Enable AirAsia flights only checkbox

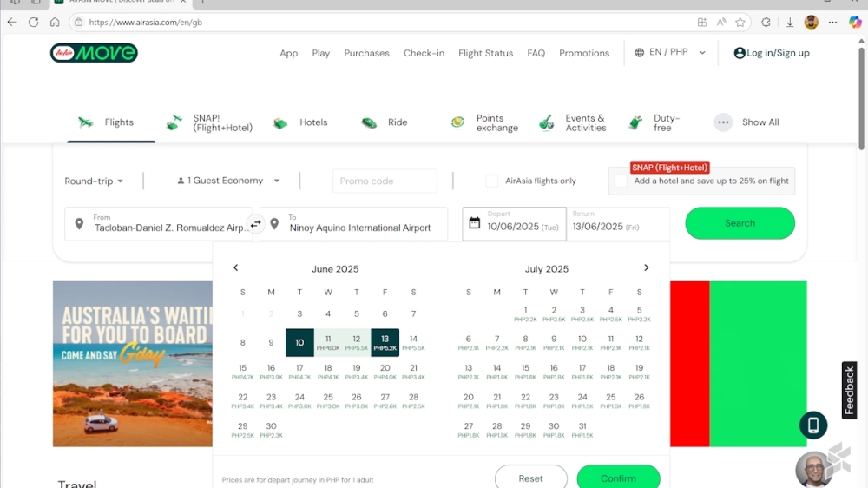492,181
